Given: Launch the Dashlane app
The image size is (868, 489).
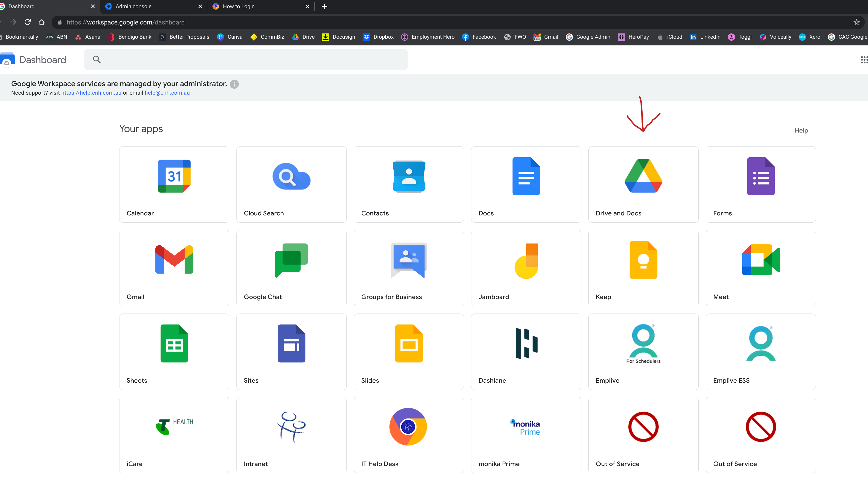Looking at the screenshot, I should click(526, 351).
